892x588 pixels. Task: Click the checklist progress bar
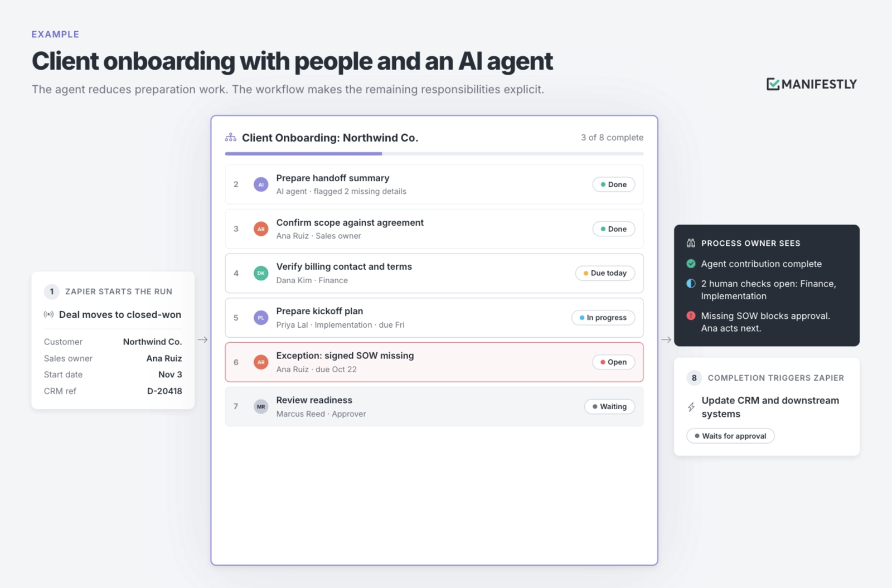click(x=434, y=153)
